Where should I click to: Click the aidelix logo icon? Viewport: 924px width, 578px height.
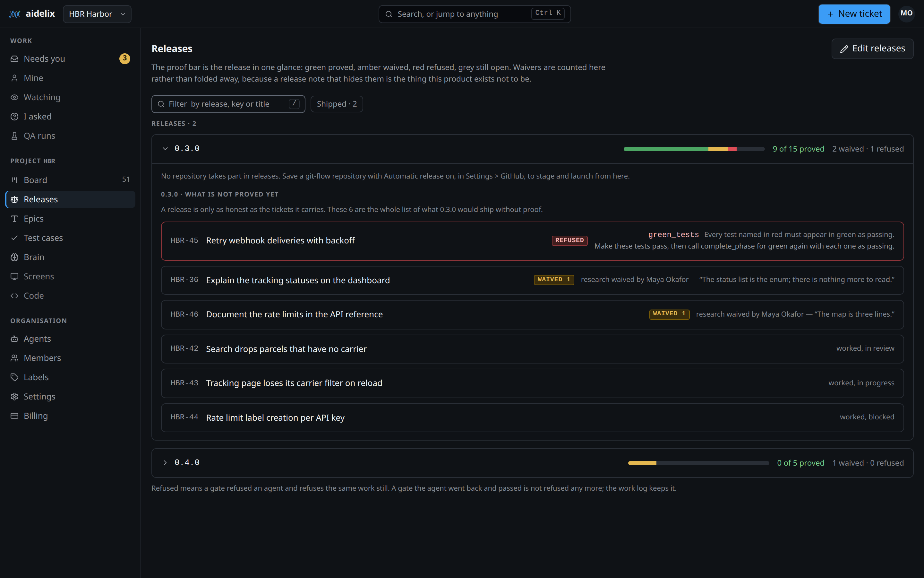point(14,14)
